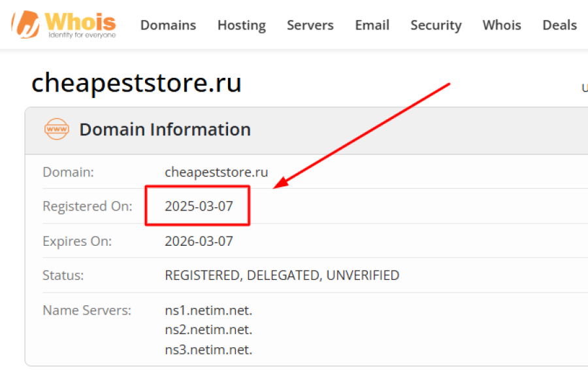The height and width of the screenshot is (370, 588).
Task: Click the REGISTERED, DELEGATED, UNVERIFIED status text
Action: pyautogui.click(x=282, y=275)
